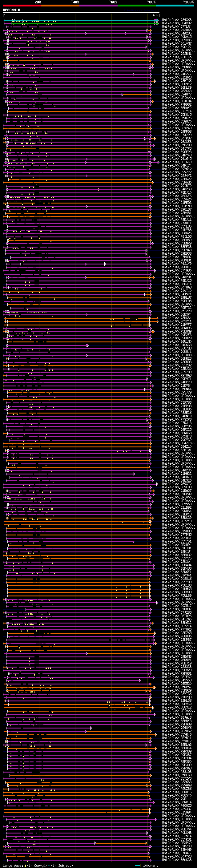Select the UniRef100_P03211 hit label
The width and height of the screenshot is (197, 868).
(177, 321)
